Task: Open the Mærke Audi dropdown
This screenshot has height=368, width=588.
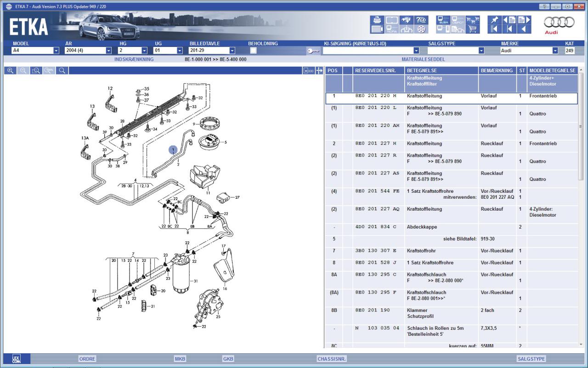Action: 561,51
